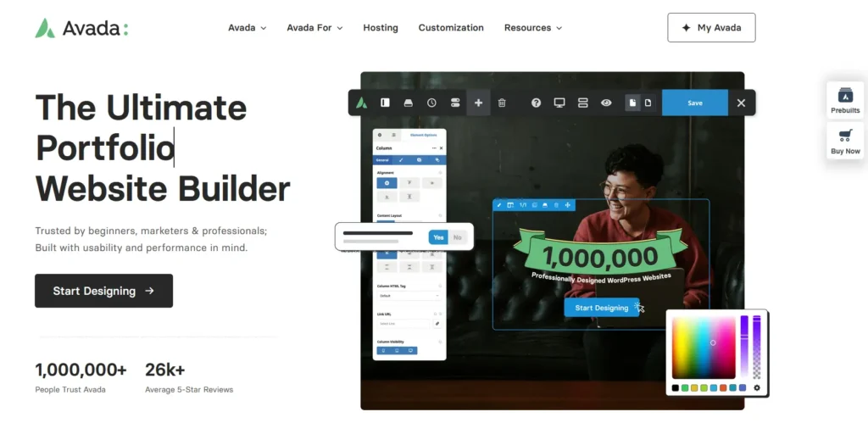Open the history clock icon
The width and height of the screenshot is (868, 434).
[x=431, y=103]
